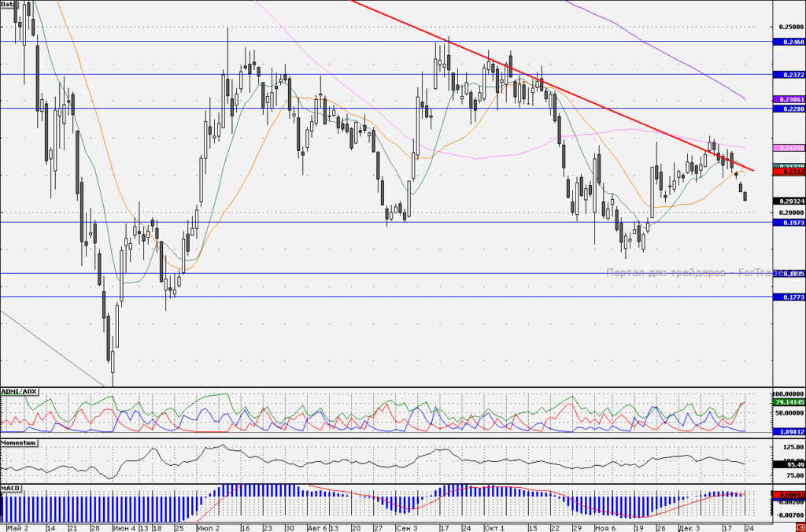Click the Сен 3 date on time axis
Image resolution: width=806 pixels, height=532 pixels.
pyautogui.click(x=407, y=528)
